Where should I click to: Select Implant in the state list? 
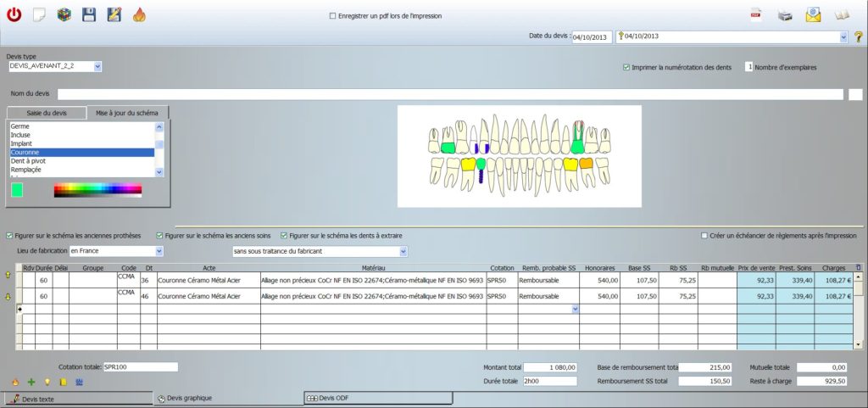coord(82,143)
